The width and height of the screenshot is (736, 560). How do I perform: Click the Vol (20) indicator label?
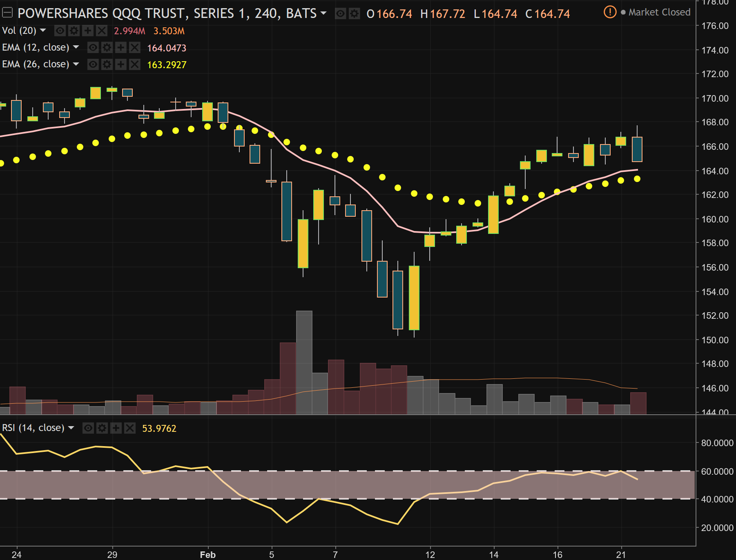19,31
